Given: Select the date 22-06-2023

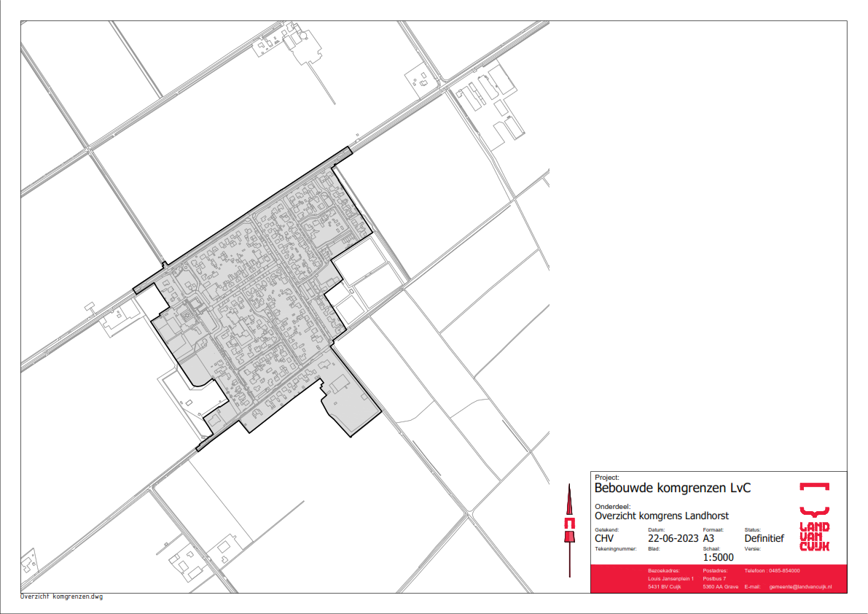Looking at the screenshot, I should [673, 539].
